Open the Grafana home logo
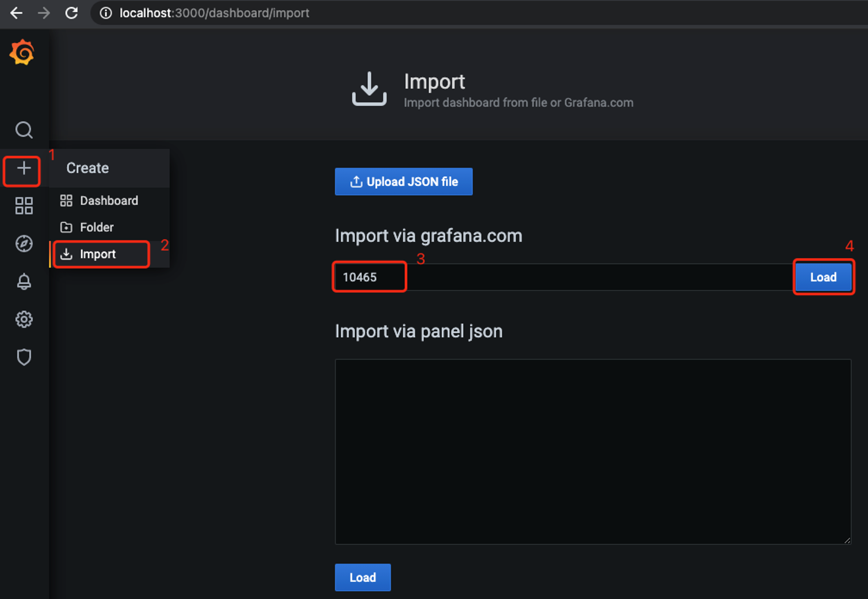 tap(23, 52)
